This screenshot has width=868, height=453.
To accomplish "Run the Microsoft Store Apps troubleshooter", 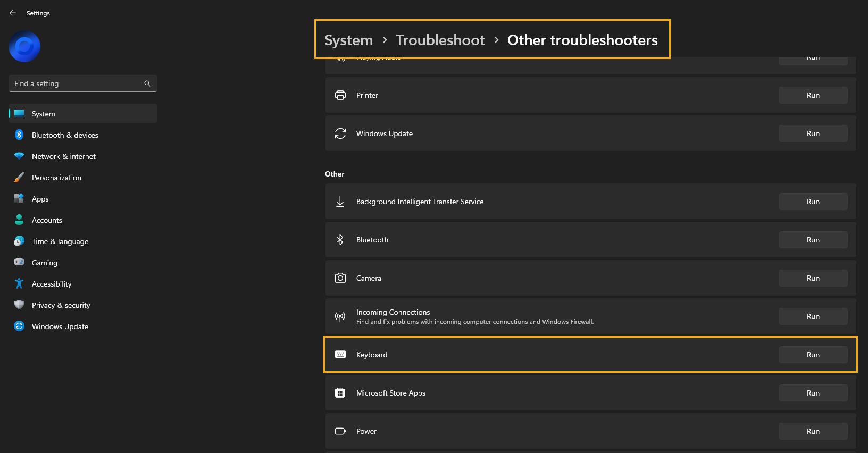I will pos(813,393).
